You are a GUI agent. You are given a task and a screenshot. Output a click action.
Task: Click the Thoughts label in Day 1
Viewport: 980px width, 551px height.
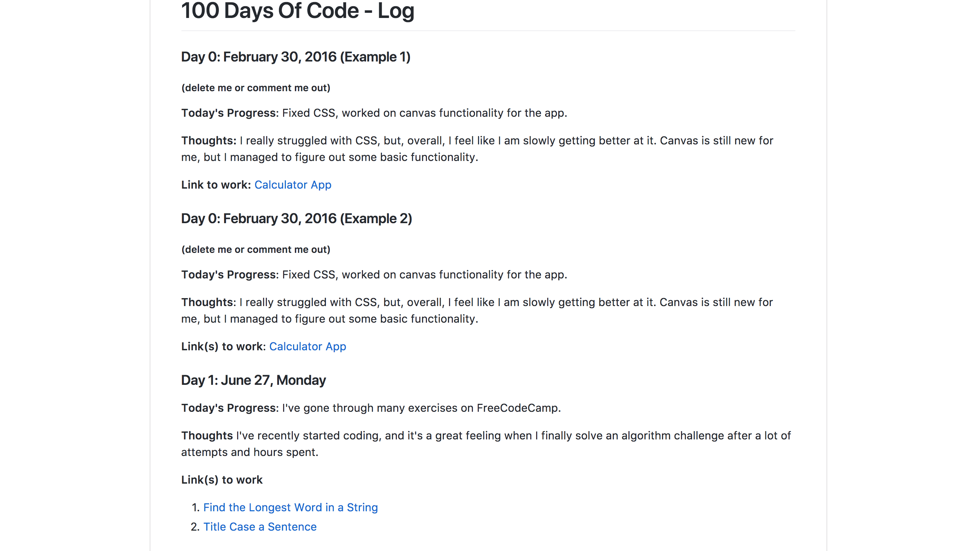coord(207,436)
